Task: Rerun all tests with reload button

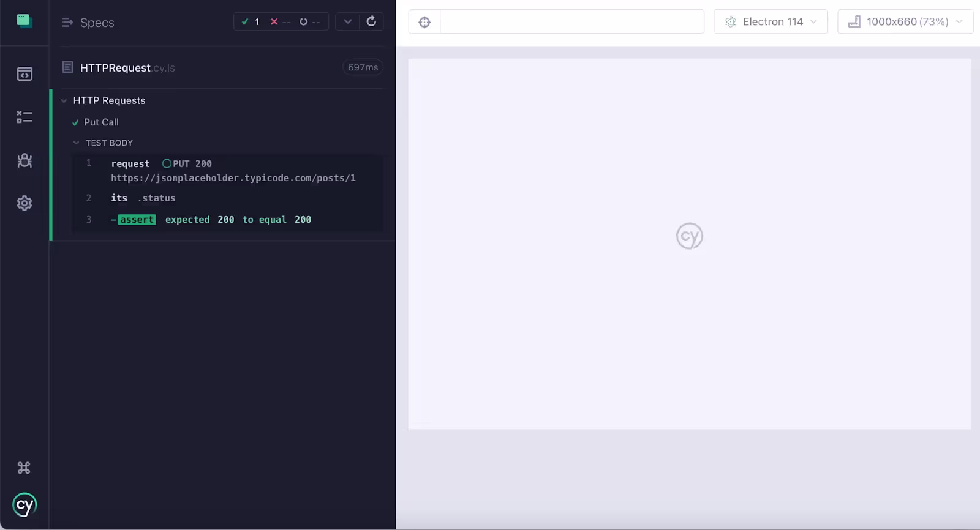Action: coord(371,21)
